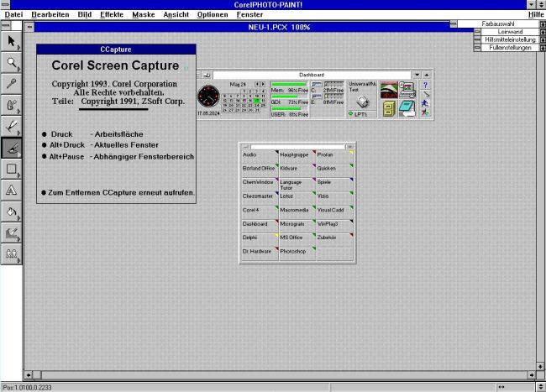Viewport: 546px width, 392px height.
Task: Click the Pos coordinates in status bar
Action: 27,388
